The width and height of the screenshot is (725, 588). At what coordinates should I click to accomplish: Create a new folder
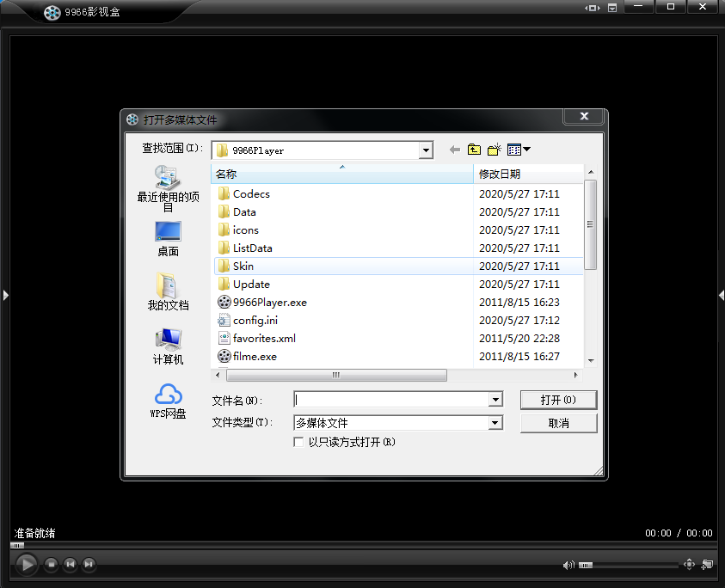tap(495, 150)
